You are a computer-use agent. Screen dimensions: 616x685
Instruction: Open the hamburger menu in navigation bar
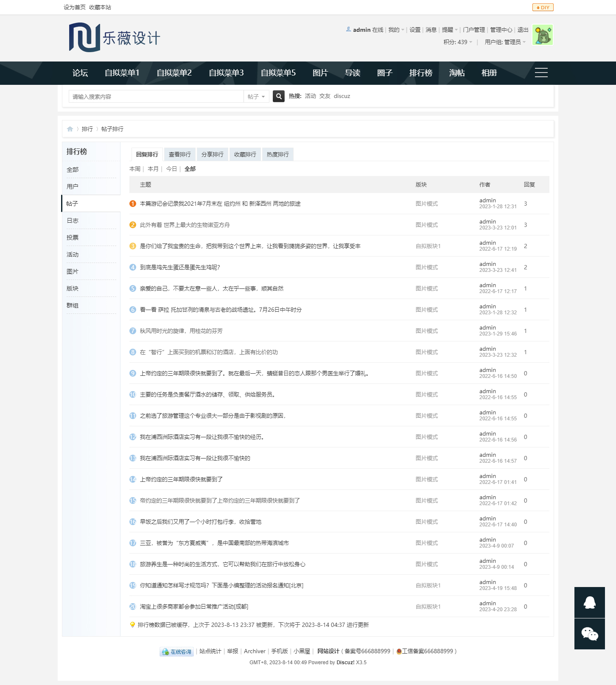point(541,73)
